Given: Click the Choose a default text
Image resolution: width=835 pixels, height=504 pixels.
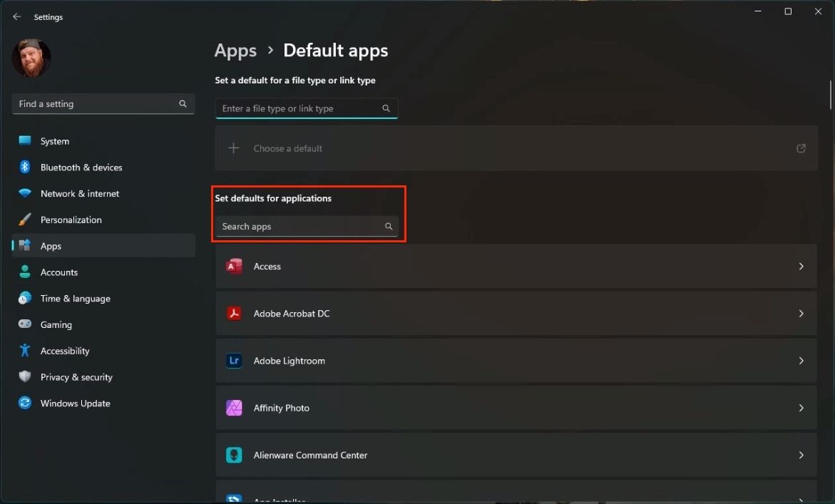Looking at the screenshot, I should (x=287, y=148).
